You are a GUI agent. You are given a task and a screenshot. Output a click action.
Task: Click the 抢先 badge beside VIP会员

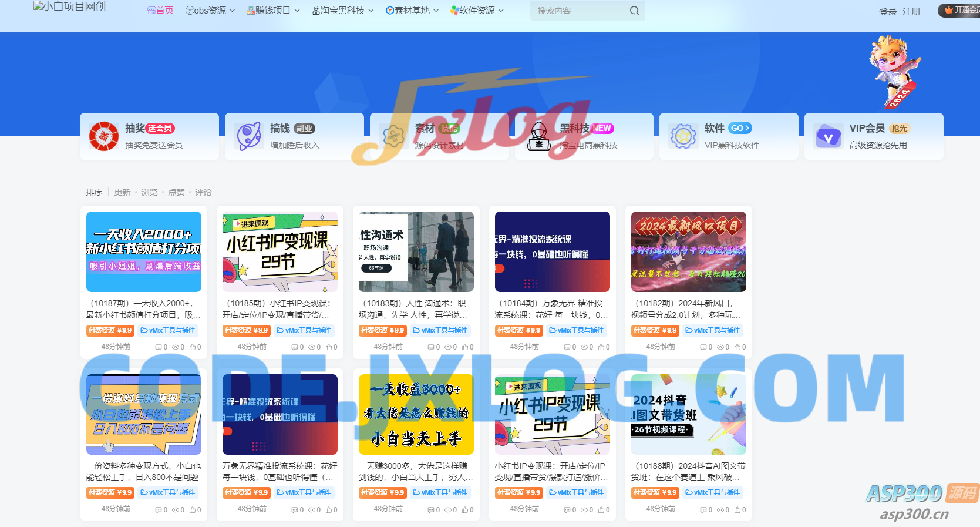(898, 128)
